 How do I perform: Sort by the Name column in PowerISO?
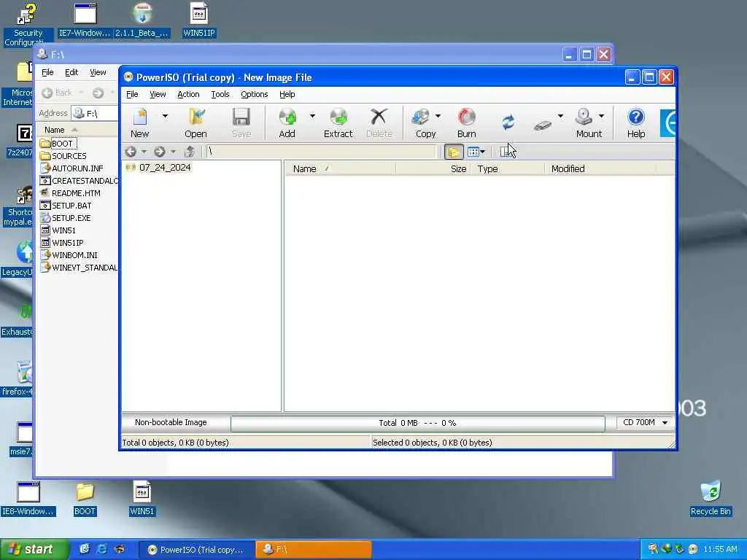point(340,168)
